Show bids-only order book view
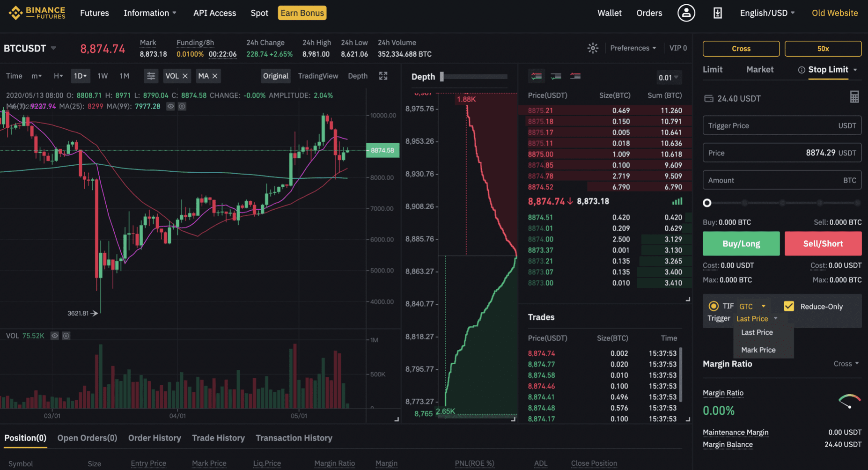The image size is (868, 470). [556, 76]
